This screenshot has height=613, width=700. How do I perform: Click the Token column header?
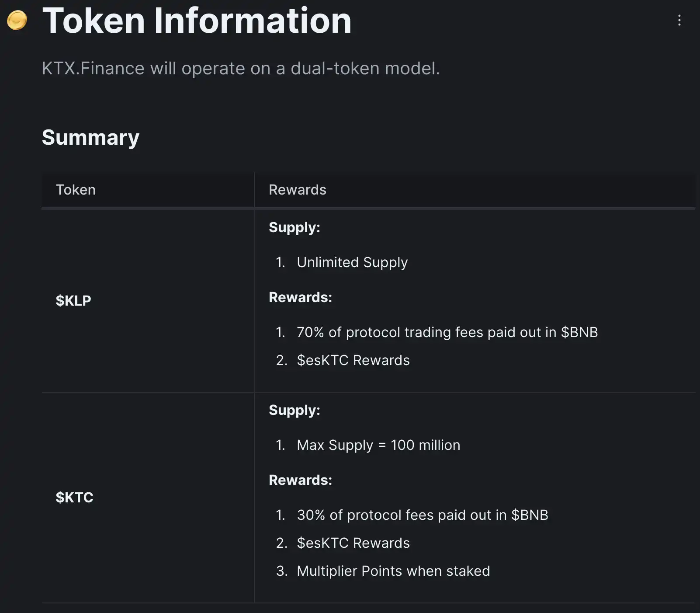click(76, 190)
